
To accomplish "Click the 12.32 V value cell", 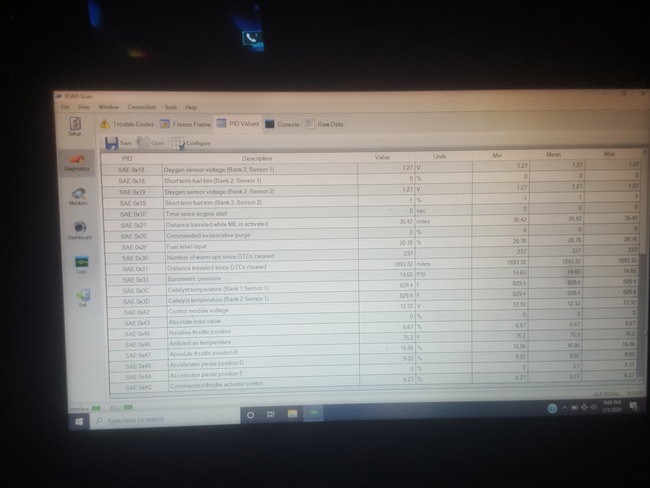I will click(387, 306).
